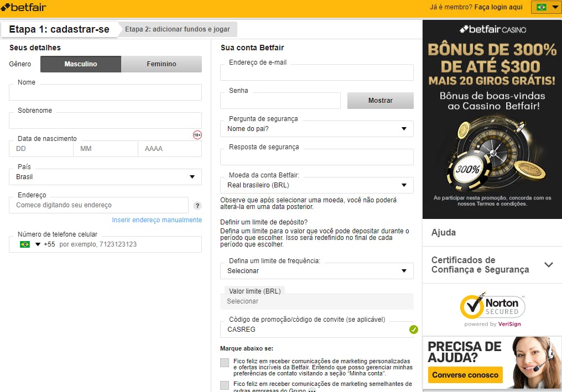Click the address help question mark icon
Image resolution: width=562 pixels, height=392 pixels.
[x=197, y=206]
